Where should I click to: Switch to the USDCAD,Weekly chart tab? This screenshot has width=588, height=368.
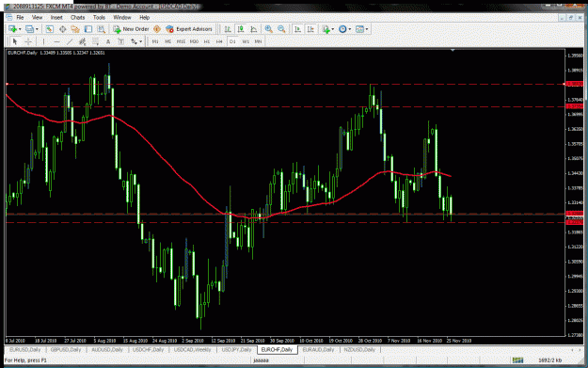[x=192, y=349]
